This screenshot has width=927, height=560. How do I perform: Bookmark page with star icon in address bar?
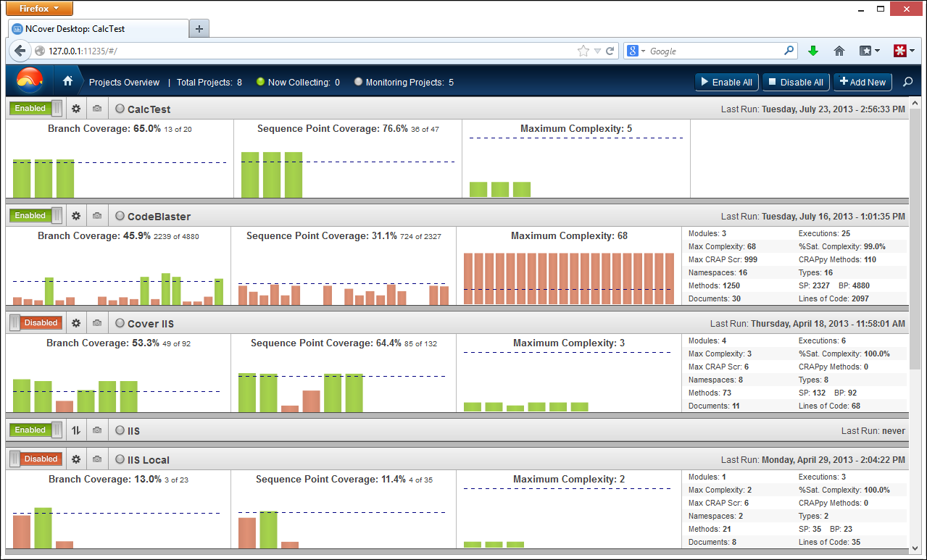[583, 51]
